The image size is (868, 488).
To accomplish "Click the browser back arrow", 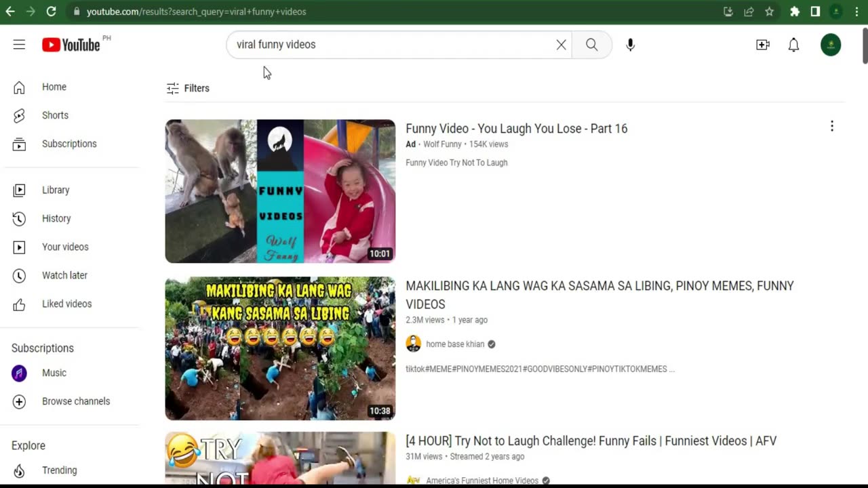I will click(10, 12).
